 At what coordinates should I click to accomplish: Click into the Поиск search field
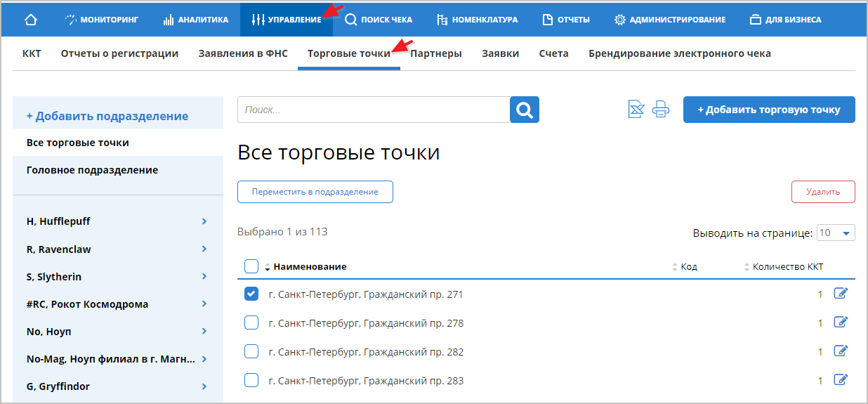click(x=373, y=110)
